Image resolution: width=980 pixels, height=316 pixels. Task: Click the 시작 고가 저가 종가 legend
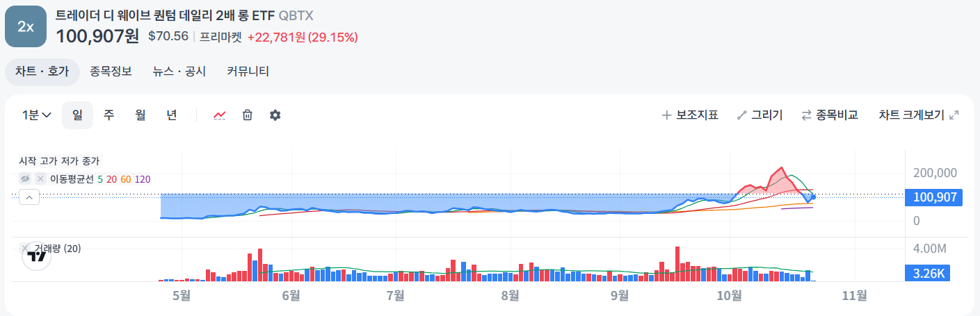click(58, 161)
